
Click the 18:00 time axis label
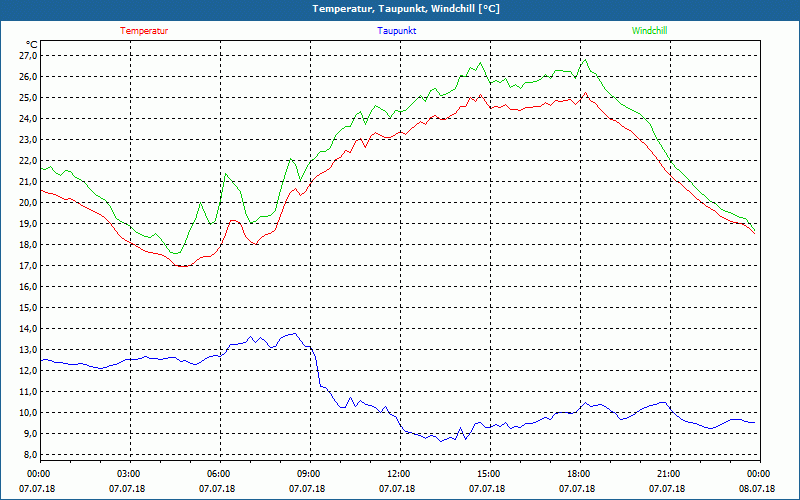pyautogui.click(x=580, y=474)
